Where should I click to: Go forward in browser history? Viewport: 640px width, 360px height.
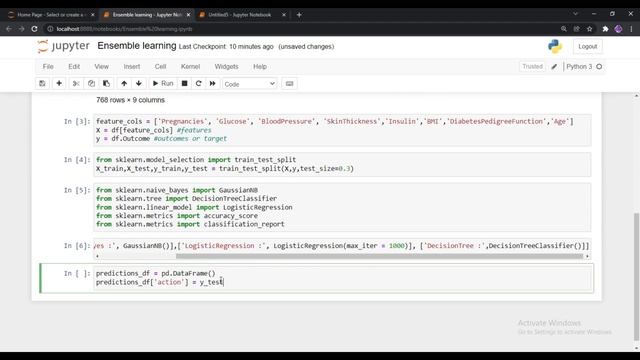pos(21,29)
